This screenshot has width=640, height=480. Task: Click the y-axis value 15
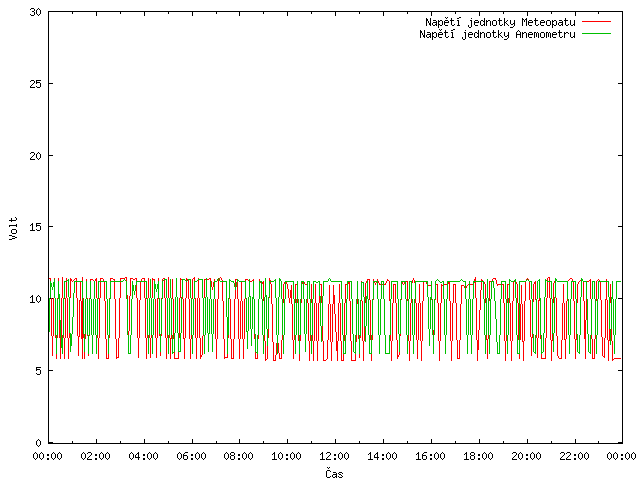pos(36,227)
